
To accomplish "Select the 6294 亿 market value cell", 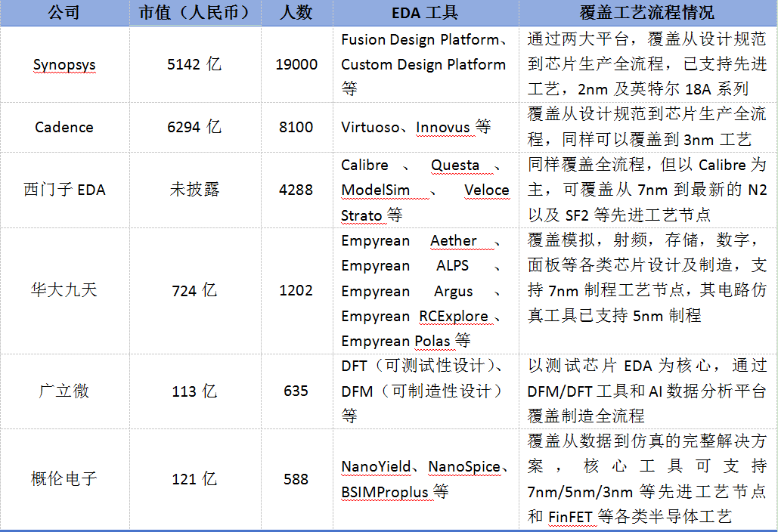I will [195, 128].
